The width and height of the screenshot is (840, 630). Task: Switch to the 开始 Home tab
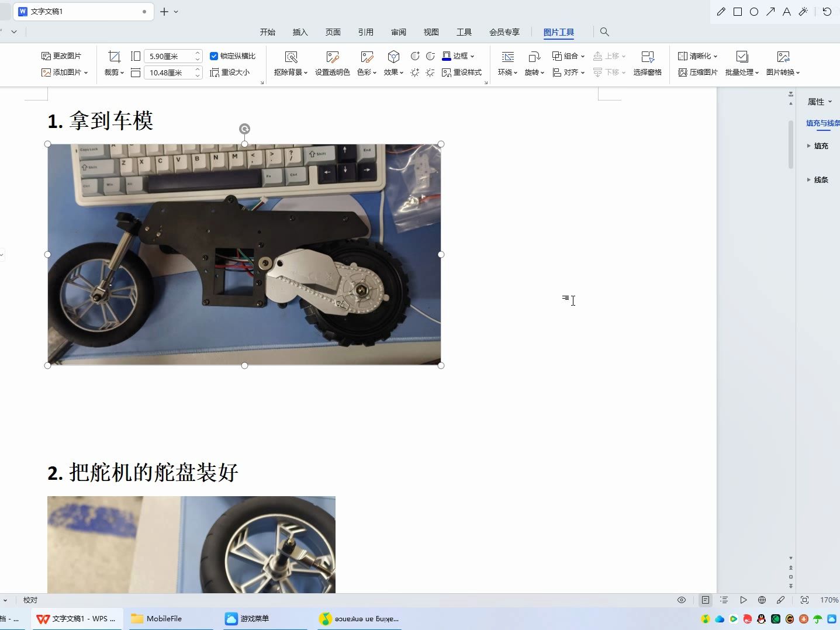(x=268, y=32)
